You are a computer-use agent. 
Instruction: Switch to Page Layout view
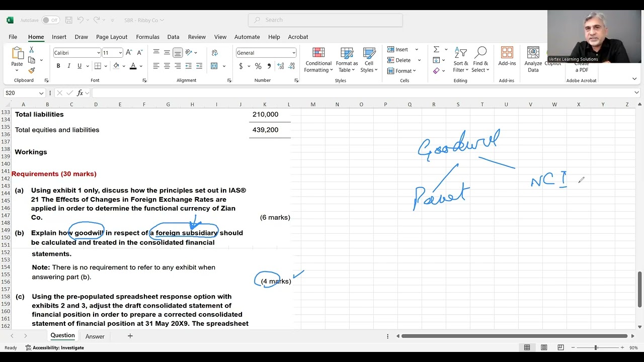544,347
